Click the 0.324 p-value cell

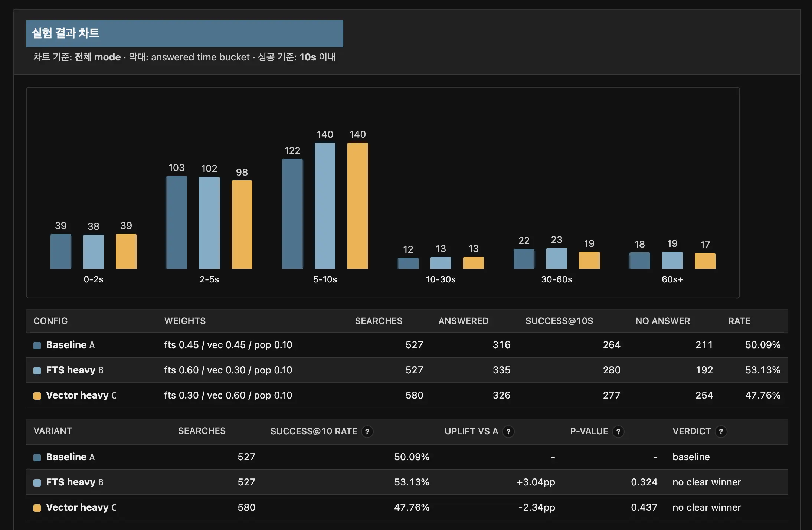(x=644, y=482)
